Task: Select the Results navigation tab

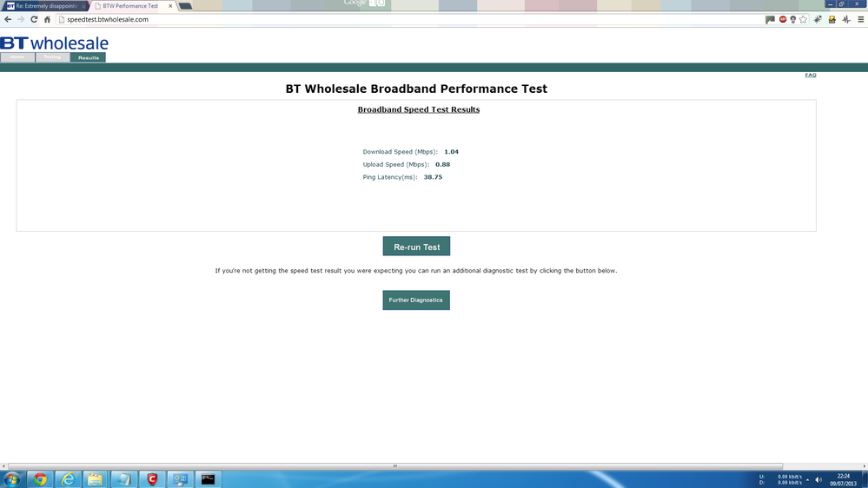Action: (88, 57)
